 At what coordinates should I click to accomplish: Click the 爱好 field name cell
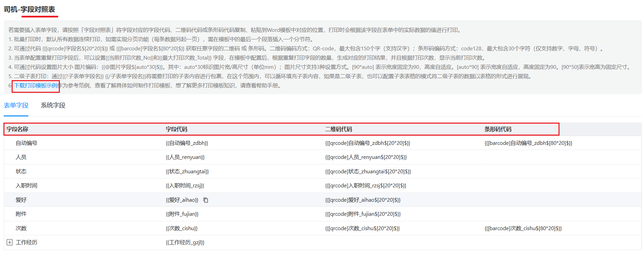click(x=21, y=200)
